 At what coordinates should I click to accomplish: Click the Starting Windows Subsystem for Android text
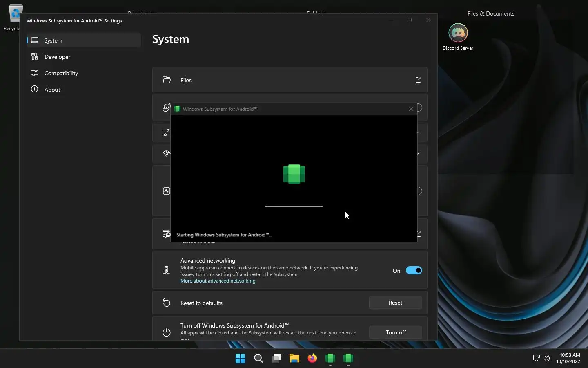[224, 235]
